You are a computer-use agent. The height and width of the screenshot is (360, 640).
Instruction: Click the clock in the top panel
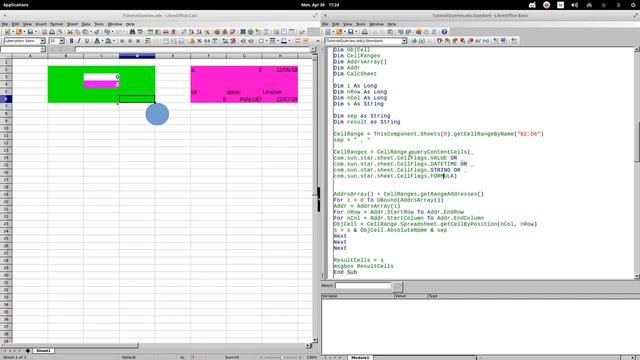tap(320, 5)
